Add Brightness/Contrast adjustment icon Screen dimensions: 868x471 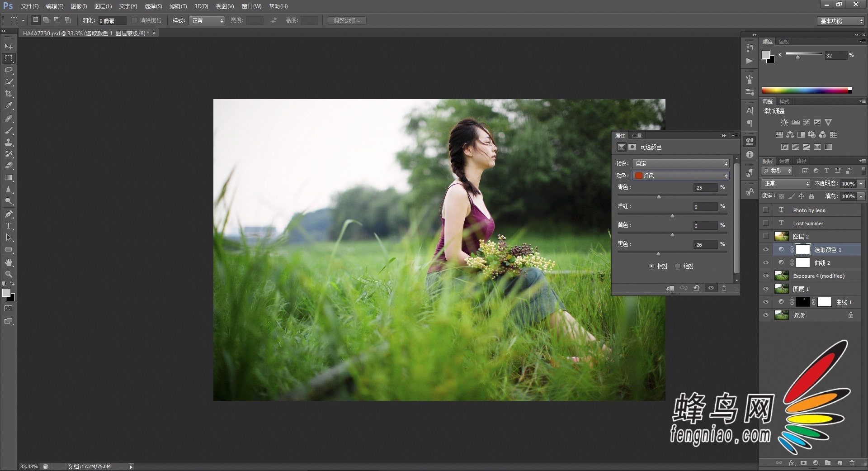coord(784,123)
